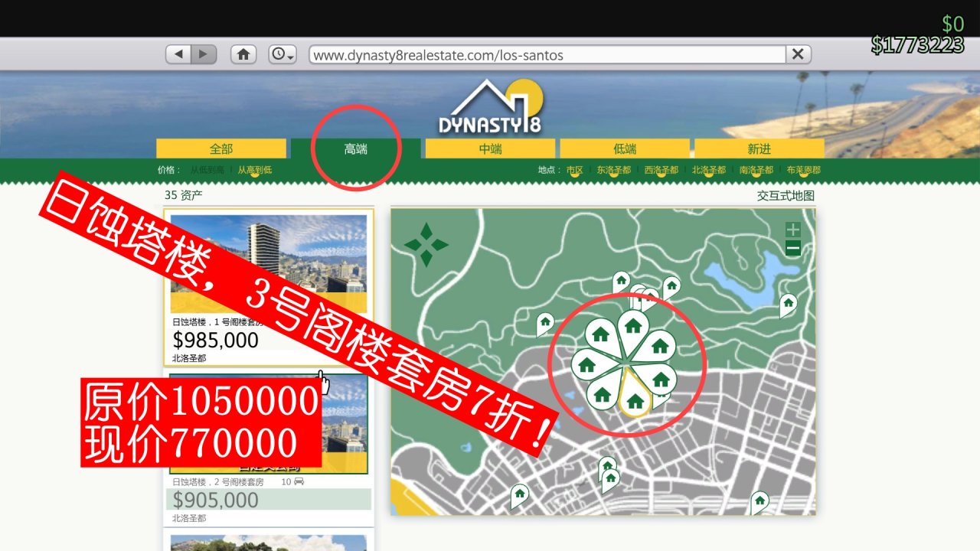
Task: Switch to the 全部 tab
Action: pos(221,149)
